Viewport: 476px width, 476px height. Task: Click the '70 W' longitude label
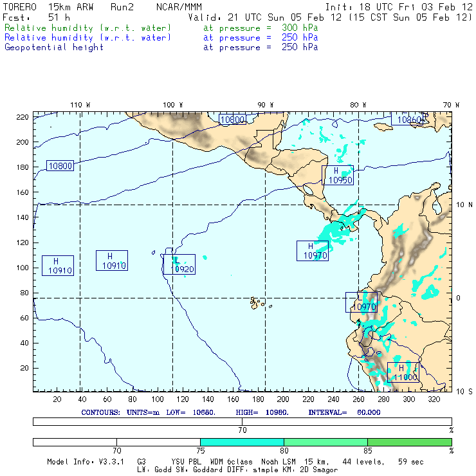click(x=451, y=105)
